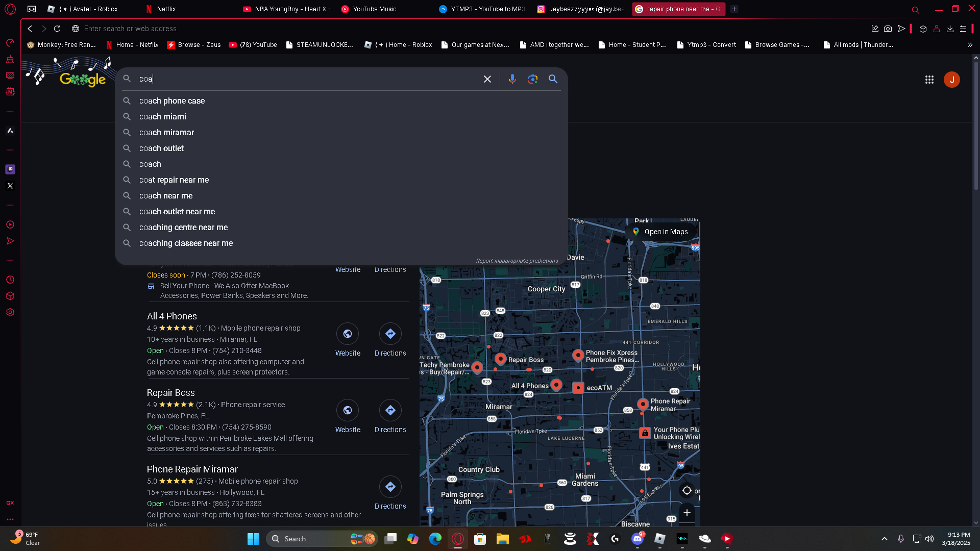Open the Home - Netflix bookmark
The height and width of the screenshot is (551, 980).
132,45
